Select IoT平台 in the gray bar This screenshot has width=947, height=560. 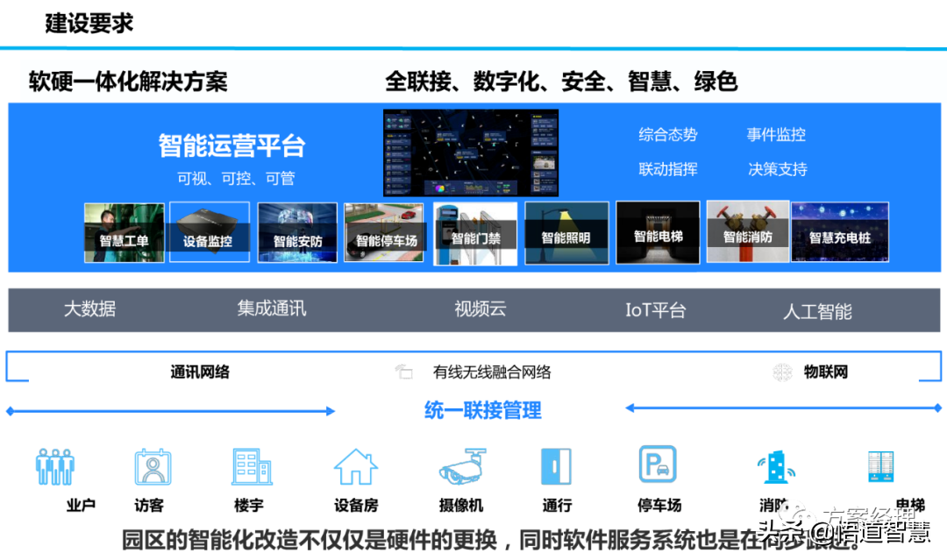(655, 310)
